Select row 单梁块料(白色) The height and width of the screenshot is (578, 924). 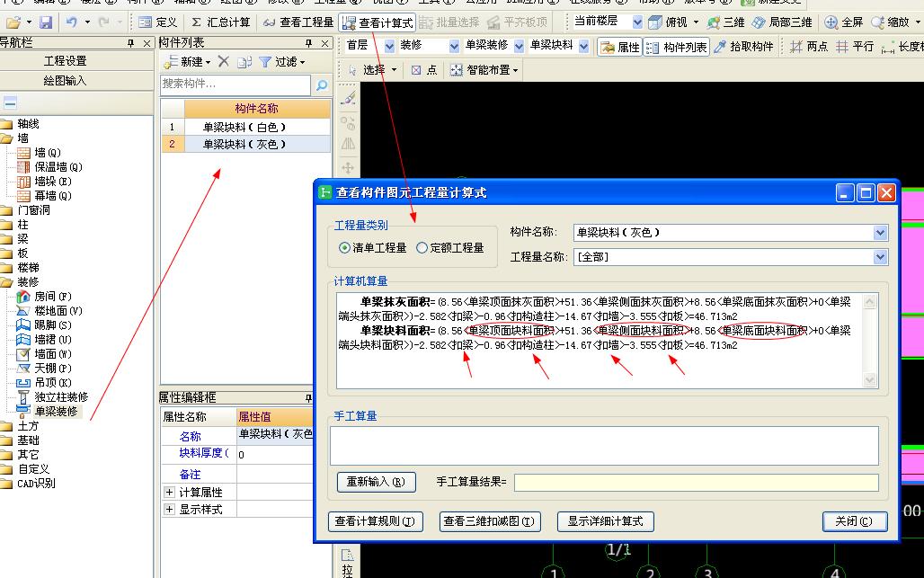pyautogui.click(x=245, y=128)
